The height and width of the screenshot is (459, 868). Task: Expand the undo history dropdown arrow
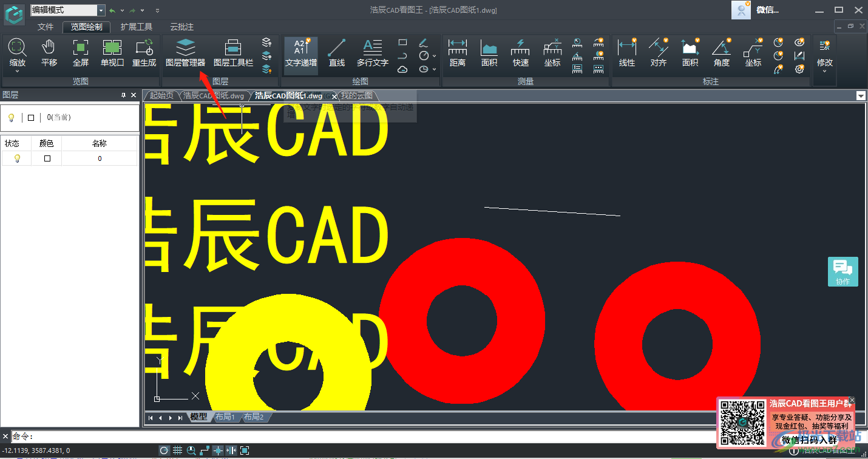click(122, 10)
